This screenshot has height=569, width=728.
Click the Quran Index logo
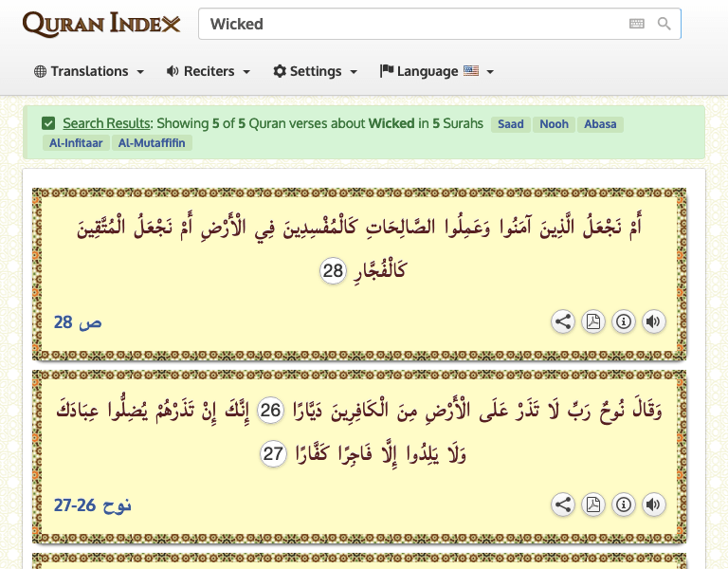click(100, 24)
